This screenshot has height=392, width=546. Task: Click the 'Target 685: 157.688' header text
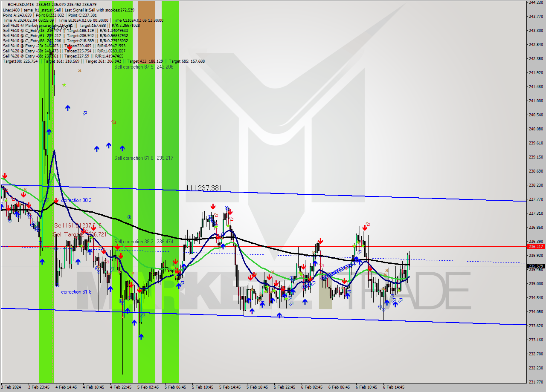click(x=186, y=61)
